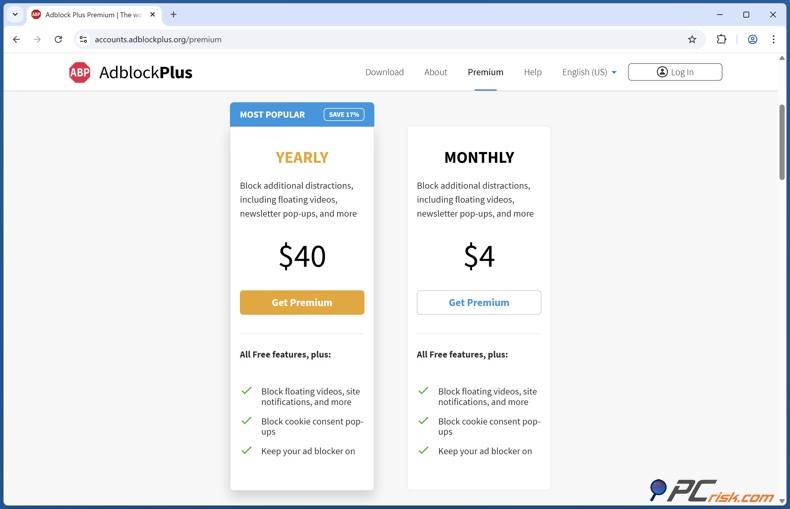Open the Chrome profile avatar icon
790x509 pixels.
click(752, 40)
